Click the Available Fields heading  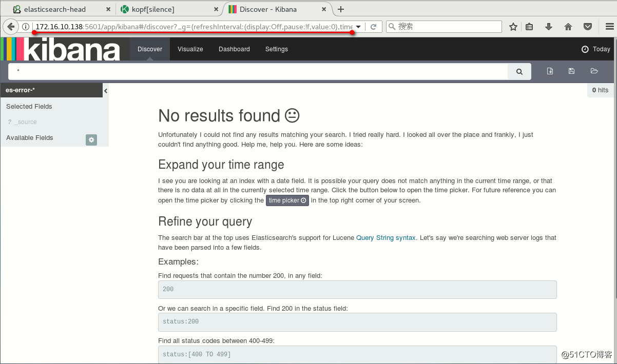[30, 138]
